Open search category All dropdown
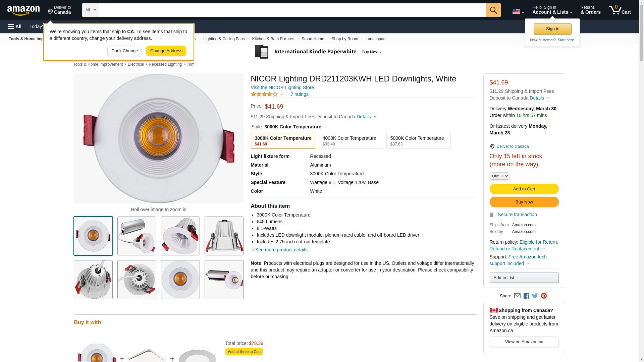Screen dimensions: 644x362 [x=91, y=10]
